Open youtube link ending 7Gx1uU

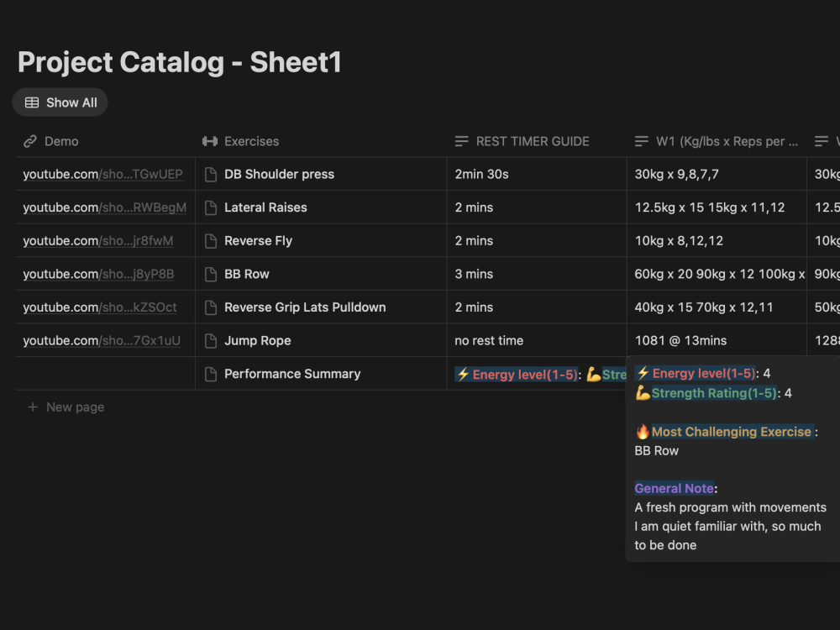coord(102,340)
